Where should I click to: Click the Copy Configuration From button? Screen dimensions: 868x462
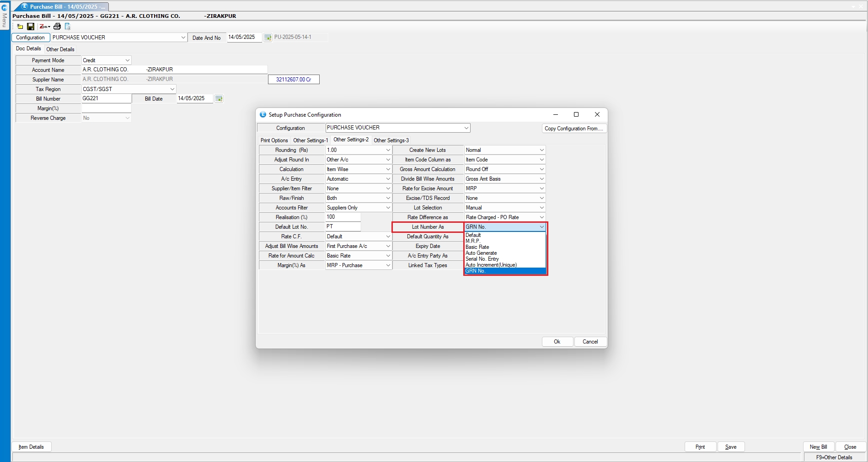tap(573, 129)
